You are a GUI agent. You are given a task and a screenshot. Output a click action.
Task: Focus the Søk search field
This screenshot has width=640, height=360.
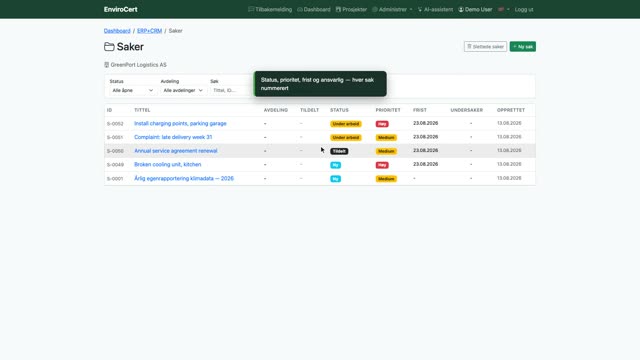tap(231, 90)
